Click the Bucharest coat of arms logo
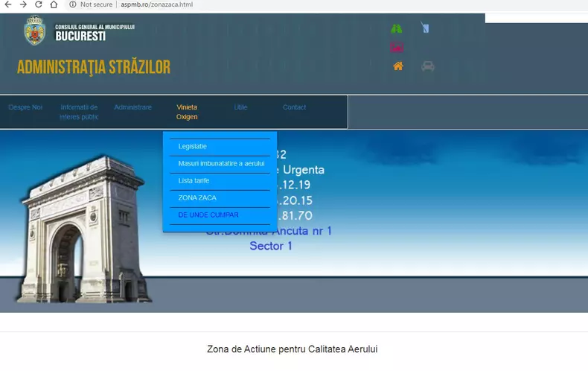Image resolution: width=588 pixels, height=371 pixels. coord(34,31)
